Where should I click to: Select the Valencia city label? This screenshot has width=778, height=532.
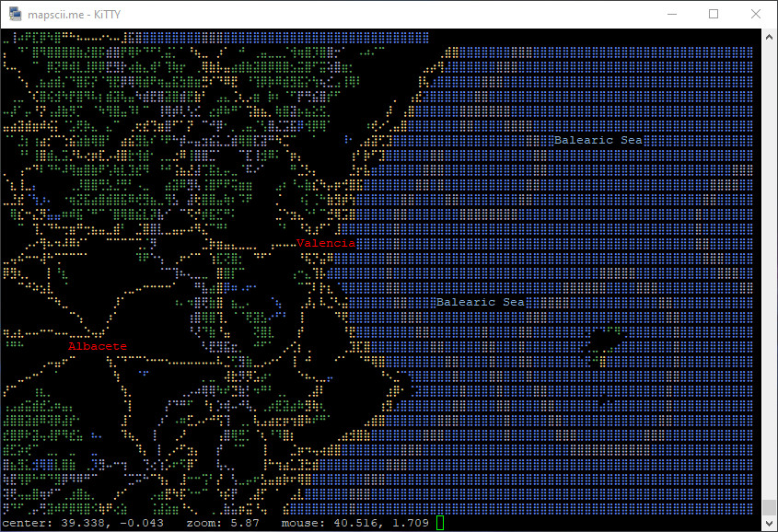pyautogui.click(x=325, y=242)
